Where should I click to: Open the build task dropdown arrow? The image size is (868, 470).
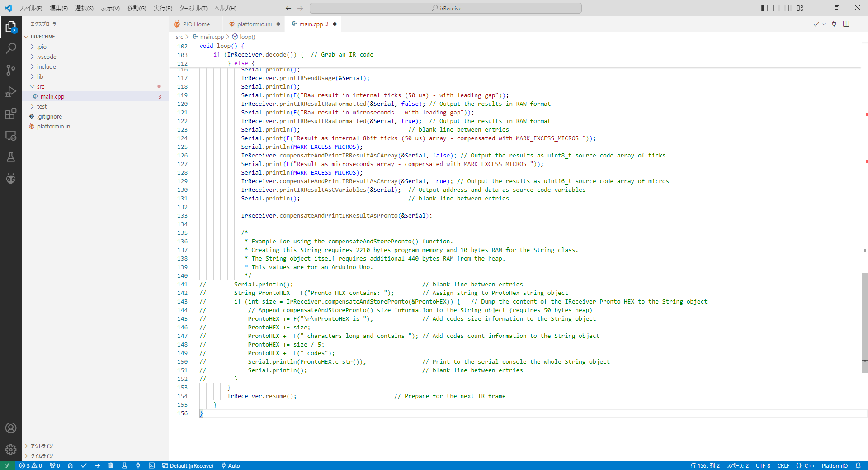click(x=824, y=24)
